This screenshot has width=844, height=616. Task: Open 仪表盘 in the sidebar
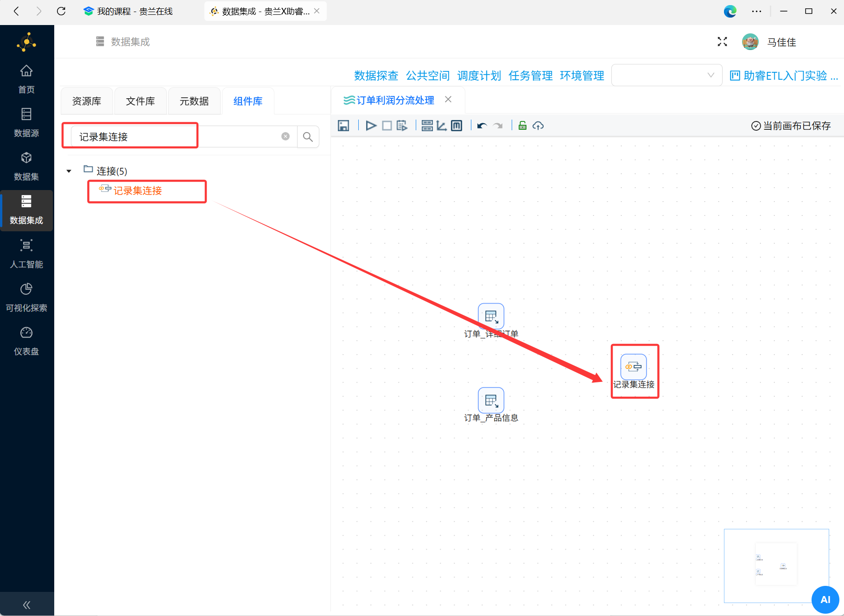click(x=26, y=341)
